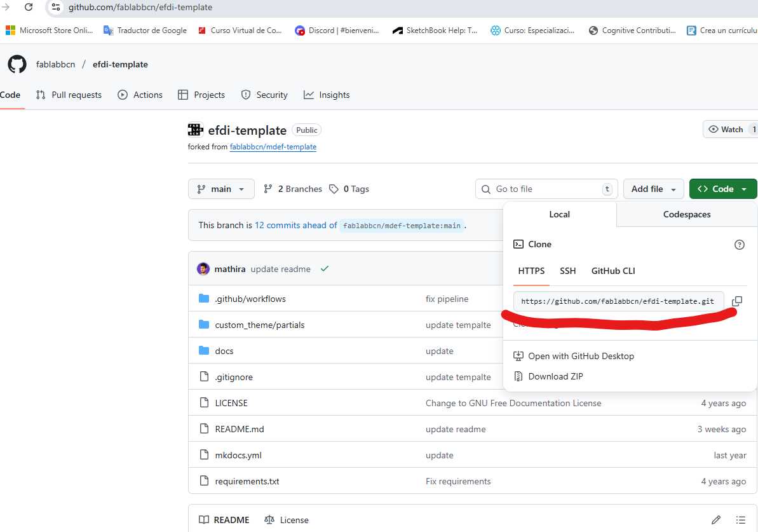Open the docs folder
This screenshot has height=532, width=758.
click(x=224, y=351)
